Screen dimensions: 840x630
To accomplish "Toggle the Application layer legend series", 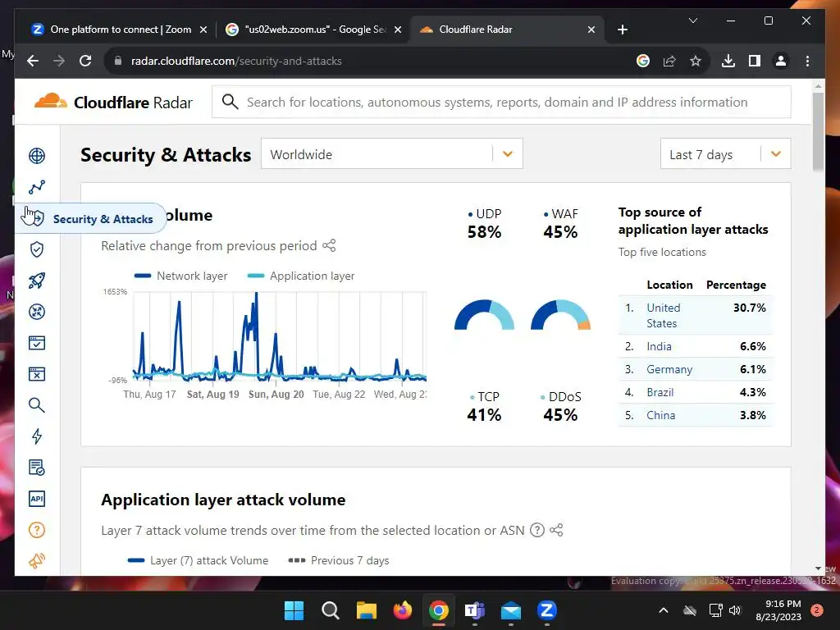I will pos(300,276).
